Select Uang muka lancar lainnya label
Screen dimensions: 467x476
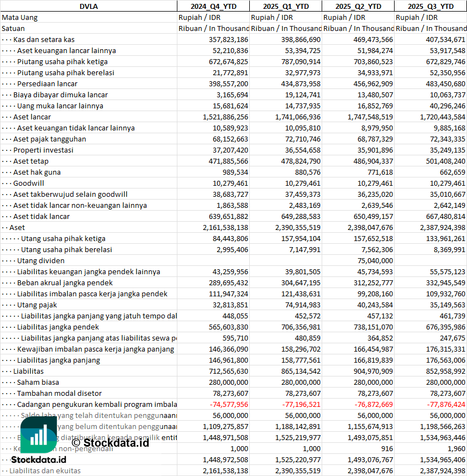[60, 106]
